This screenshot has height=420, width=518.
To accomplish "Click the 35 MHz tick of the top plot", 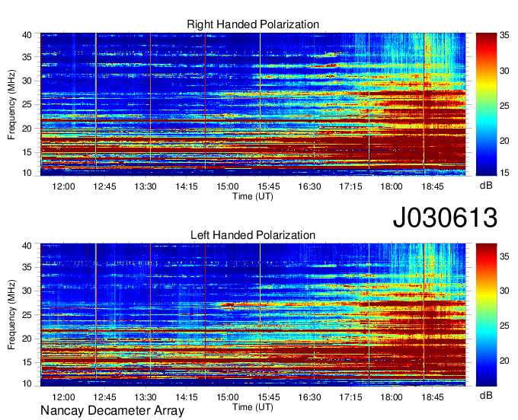I will tap(27, 57).
